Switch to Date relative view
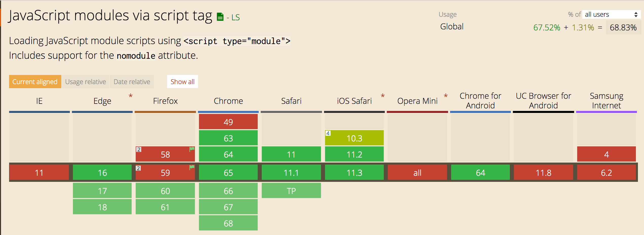This screenshot has height=235, width=644. tap(132, 82)
